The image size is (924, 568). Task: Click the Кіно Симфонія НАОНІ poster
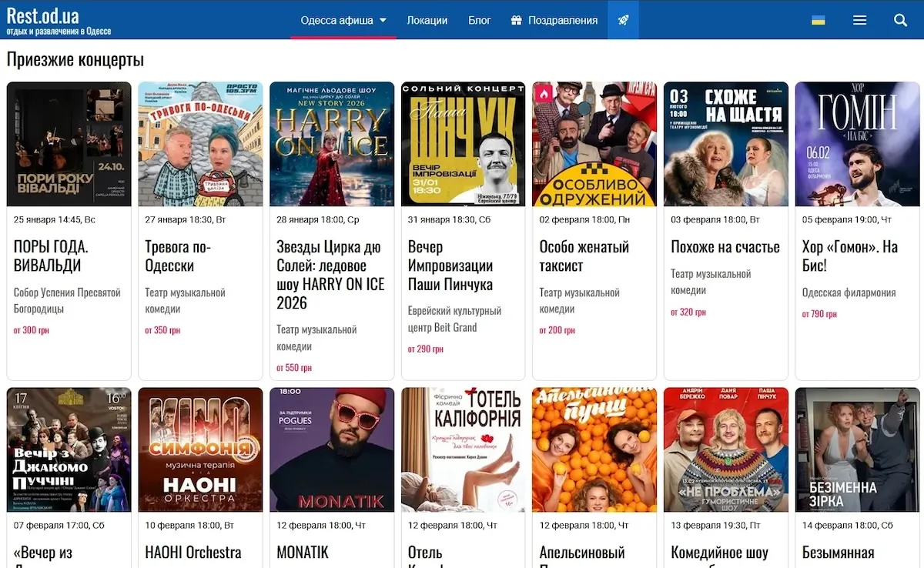click(x=201, y=449)
